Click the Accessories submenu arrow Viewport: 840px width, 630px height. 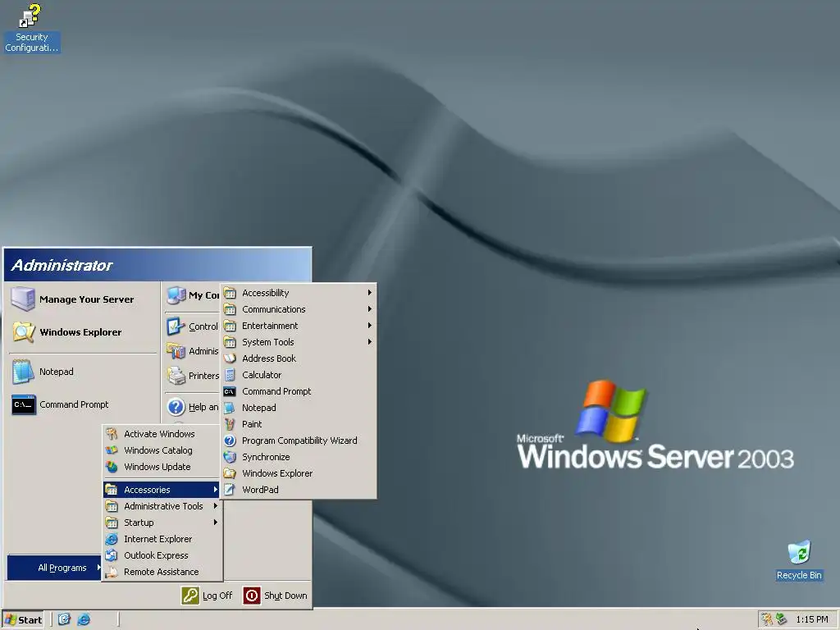pos(216,489)
